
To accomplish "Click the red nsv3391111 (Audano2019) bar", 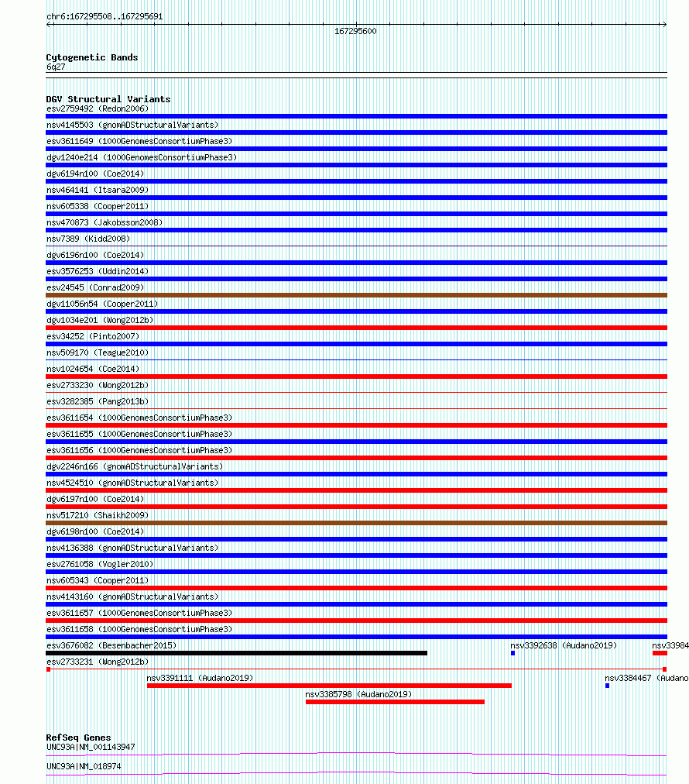I will [329, 686].
